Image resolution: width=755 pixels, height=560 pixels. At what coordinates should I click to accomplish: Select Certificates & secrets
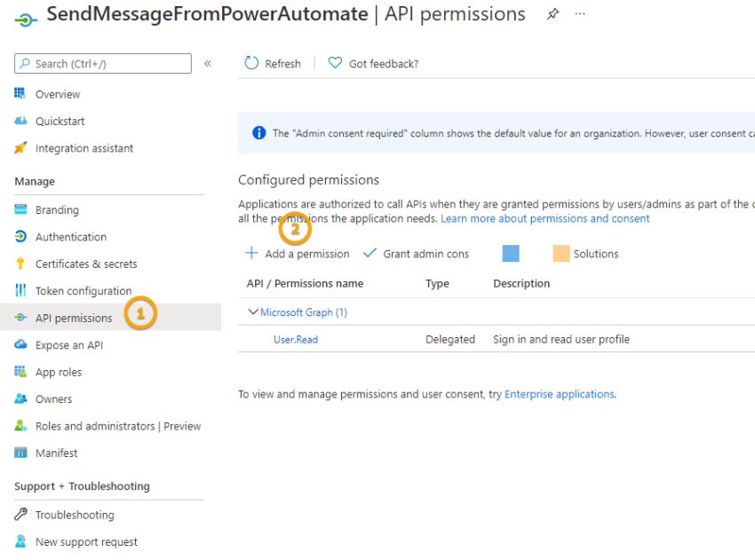click(x=85, y=264)
